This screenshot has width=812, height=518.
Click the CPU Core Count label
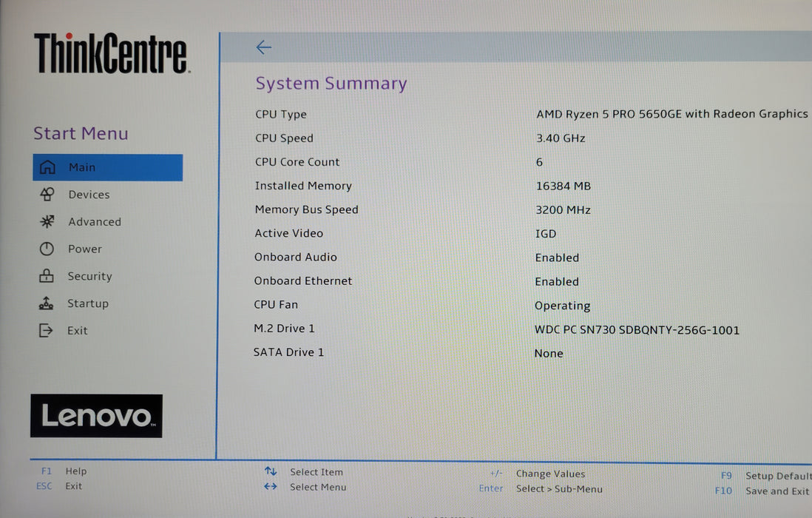[x=297, y=162]
